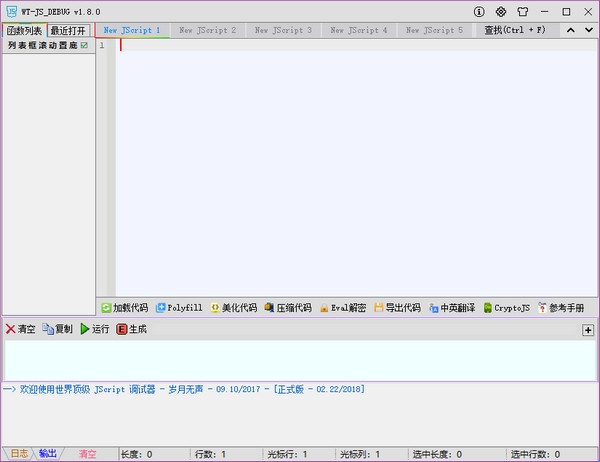
Task: Run Eval解密 decryption tool
Action: [342, 308]
